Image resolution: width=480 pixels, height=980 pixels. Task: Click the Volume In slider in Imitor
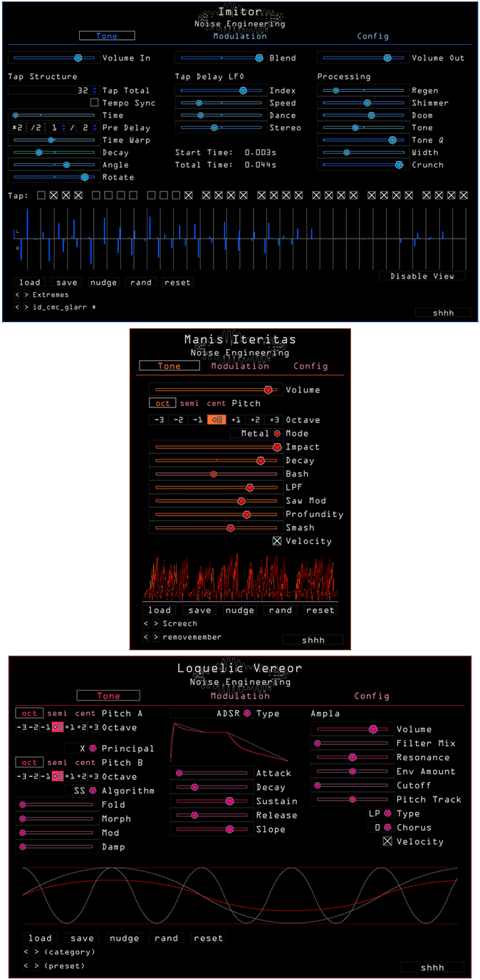click(53, 58)
